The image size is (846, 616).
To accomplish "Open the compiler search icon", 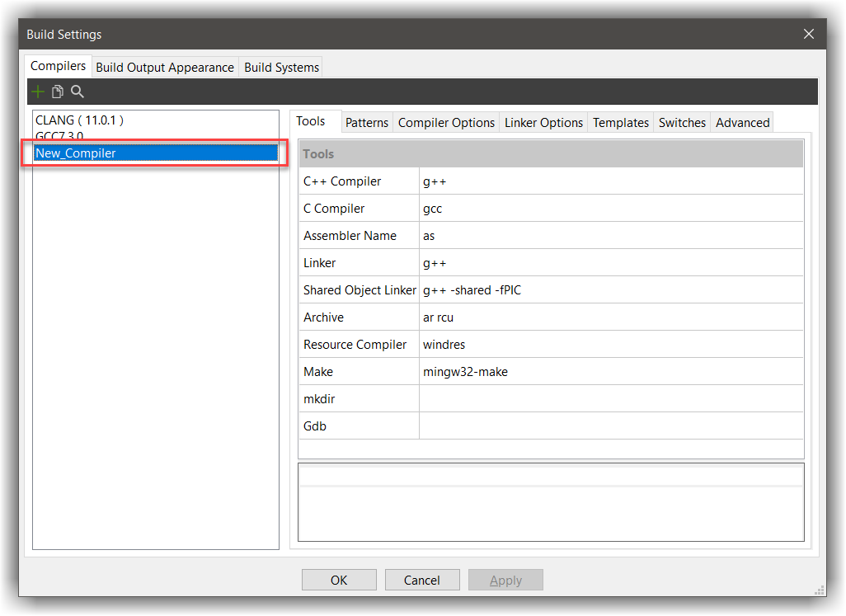I will (78, 92).
